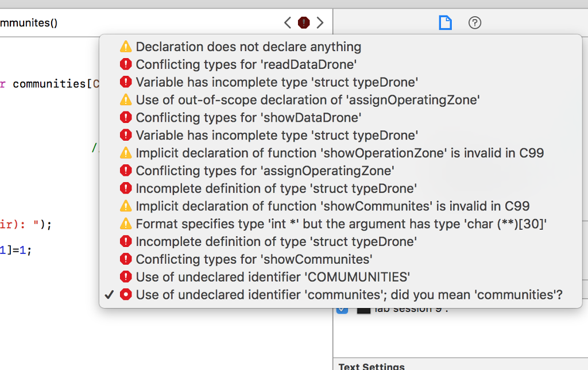Go to previous issue with left chevron
The width and height of the screenshot is (588, 370).
click(288, 22)
